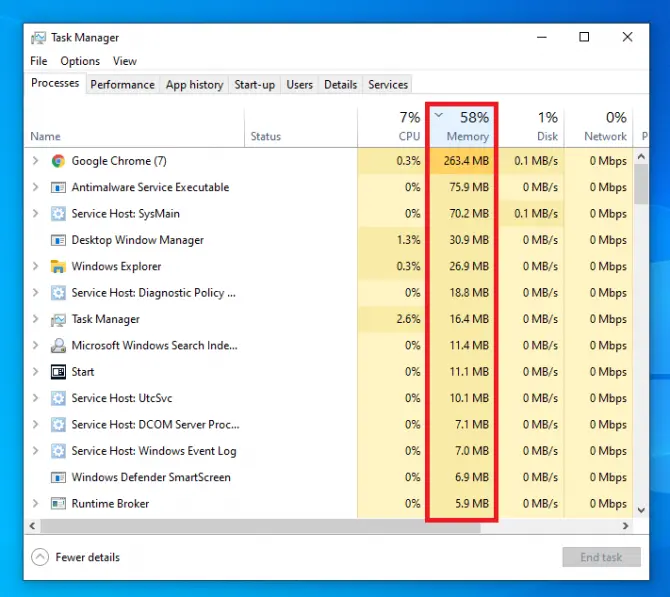The image size is (670, 597).
Task: Sort processes by Network column
Action: click(x=599, y=127)
